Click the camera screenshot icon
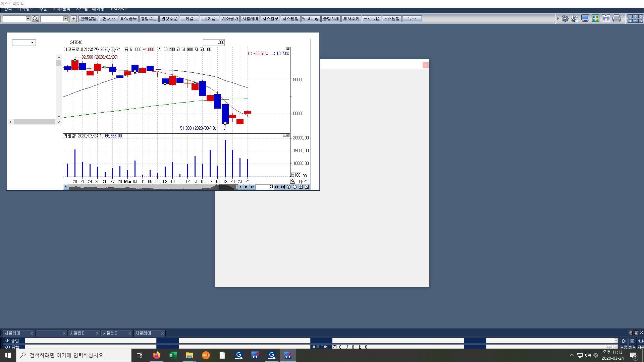The width and height of the screenshot is (644, 362). (x=606, y=18)
